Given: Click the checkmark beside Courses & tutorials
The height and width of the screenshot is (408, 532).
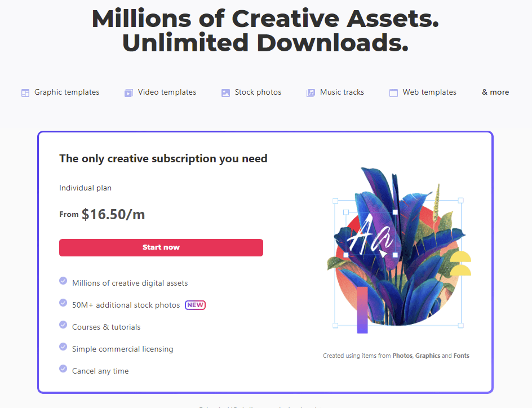Looking at the screenshot, I should [63, 325].
